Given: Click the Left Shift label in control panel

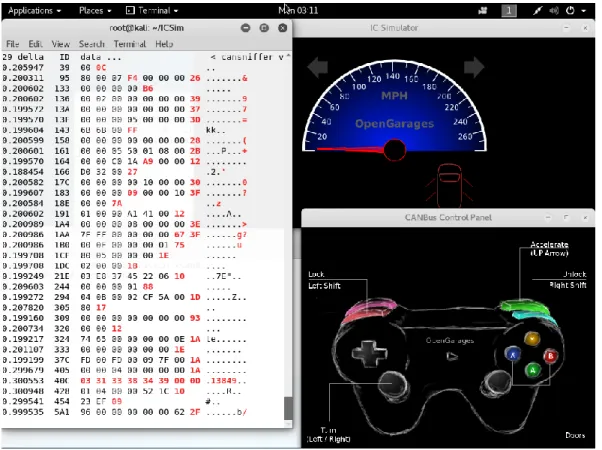Looking at the screenshot, I should click(324, 286).
